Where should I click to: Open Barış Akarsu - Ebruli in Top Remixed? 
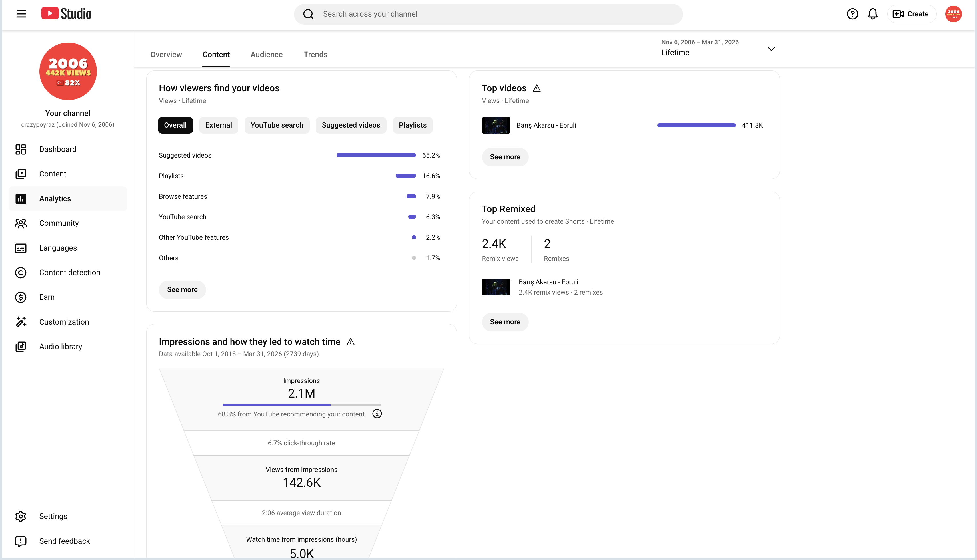pos(548,282)
